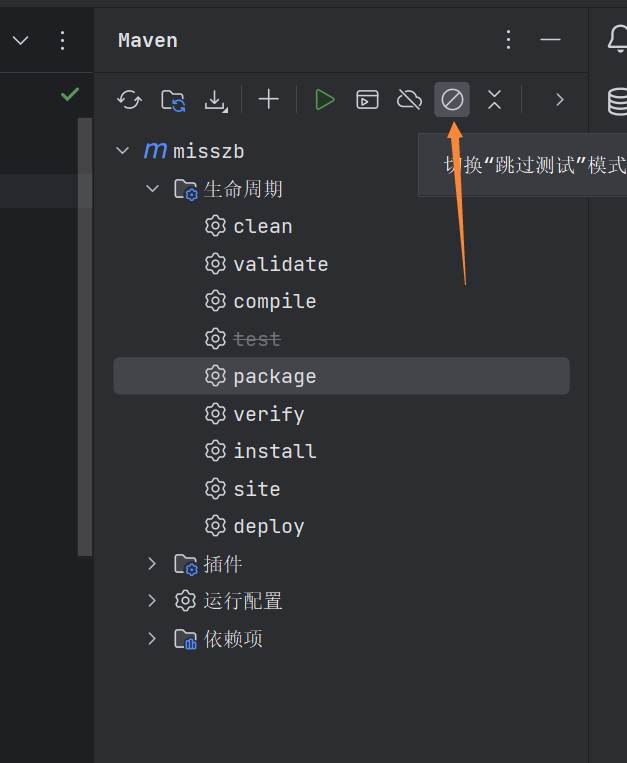Click generate sources and update folders icon
Viewport: 627px width, 763px height.
coord(173,100)
